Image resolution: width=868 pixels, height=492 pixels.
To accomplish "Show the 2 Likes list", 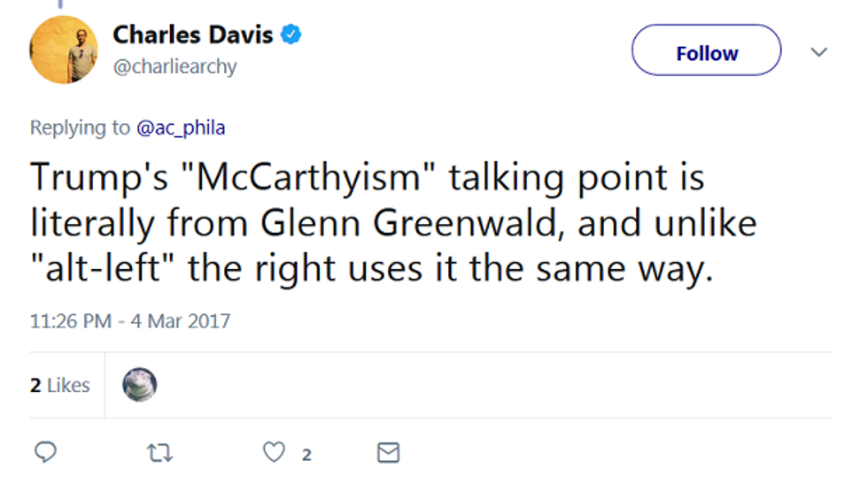I will click(60, 385).
